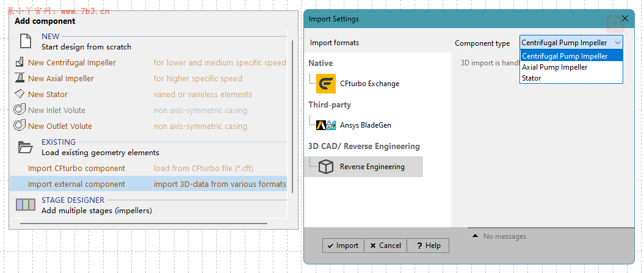This screenshot has width=644, height=273.
Task: Click the Add component horizontal scrollbar
Action: click(x=143, y=224)
